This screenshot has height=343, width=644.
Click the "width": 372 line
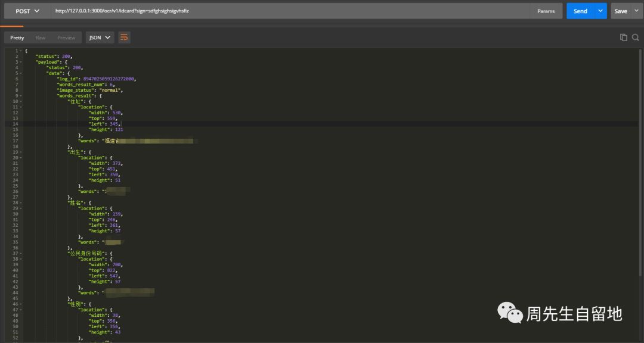[106, 163]
